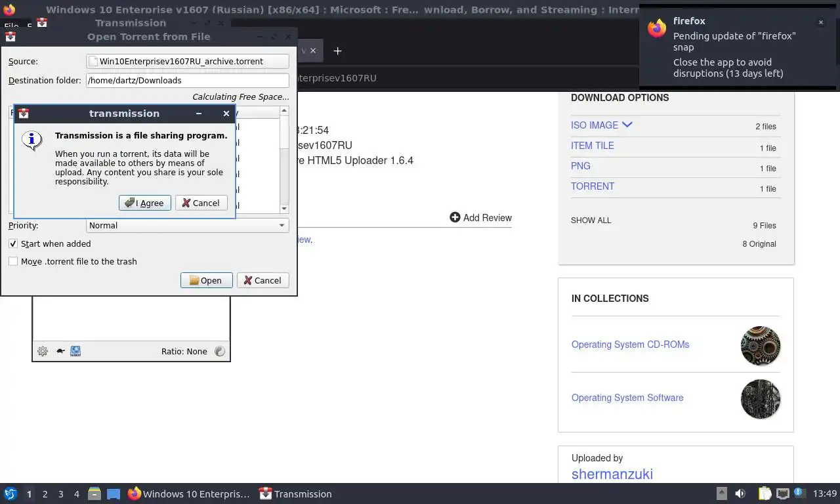This screenshot has height=504, width=840.
Task: Select the Source torrent file chooser
Action: coord(188,61)
